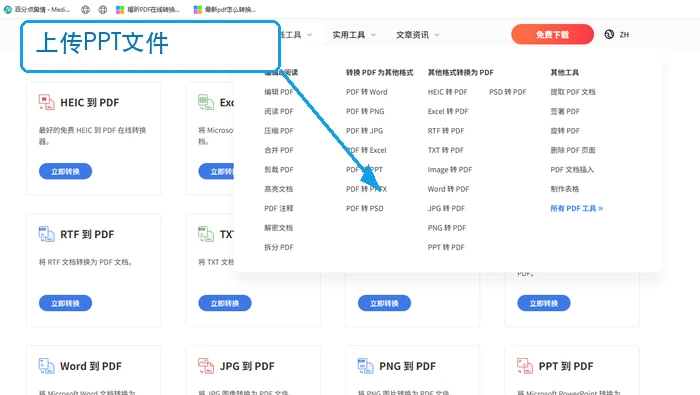Choose PDF 转 PSD
700x395 pixels.
(364, 208)
